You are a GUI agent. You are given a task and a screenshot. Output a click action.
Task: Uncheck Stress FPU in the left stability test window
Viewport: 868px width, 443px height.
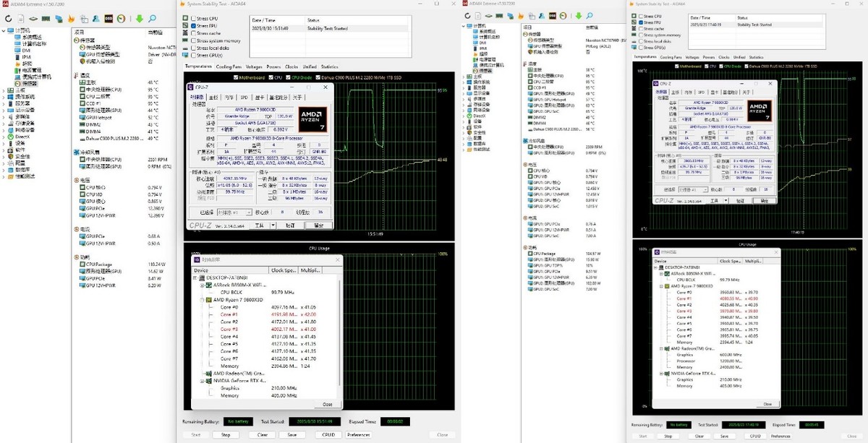point(193,25)
